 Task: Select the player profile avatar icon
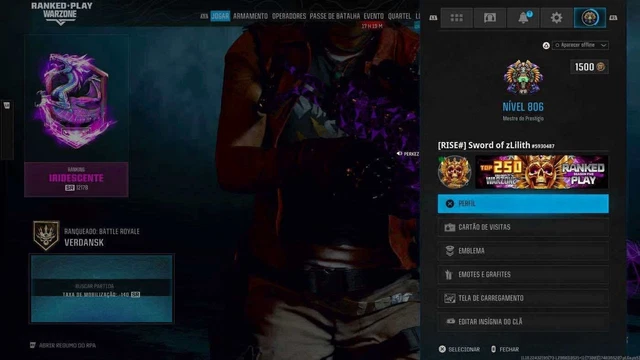point(590,18)
